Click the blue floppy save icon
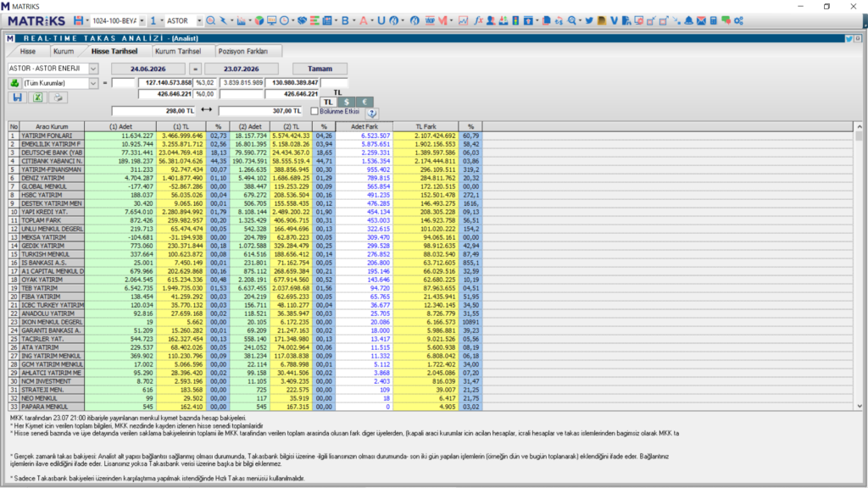Screen dimensions: 868x488 click(17, 97)
